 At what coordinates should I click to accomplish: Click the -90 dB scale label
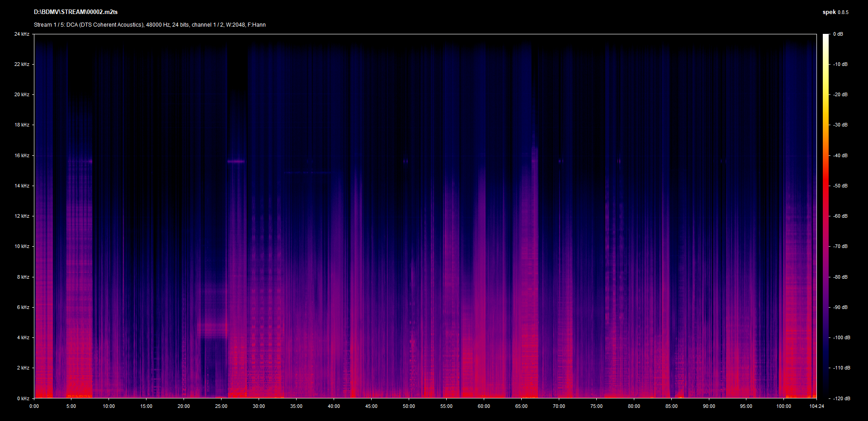[x=840, y=307]
